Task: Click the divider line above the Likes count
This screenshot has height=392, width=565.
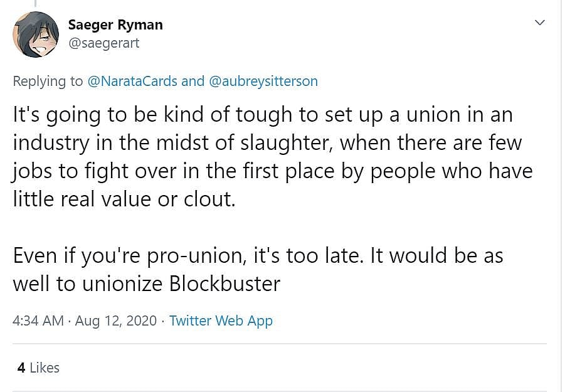Action: point(279,344)
